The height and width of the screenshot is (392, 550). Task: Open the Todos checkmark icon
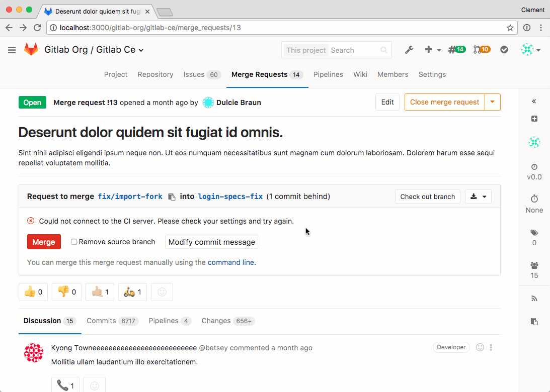click(504, 50)
